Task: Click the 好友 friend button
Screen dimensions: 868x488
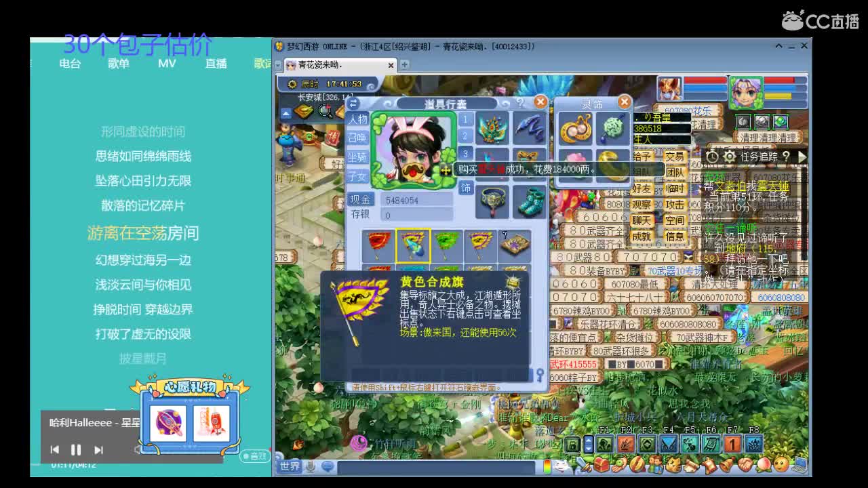Action: [x=642, y=188]
